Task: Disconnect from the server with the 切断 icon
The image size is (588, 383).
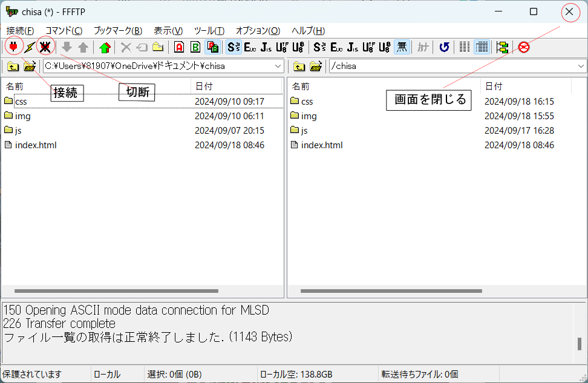Action: [x=44, y=47]
